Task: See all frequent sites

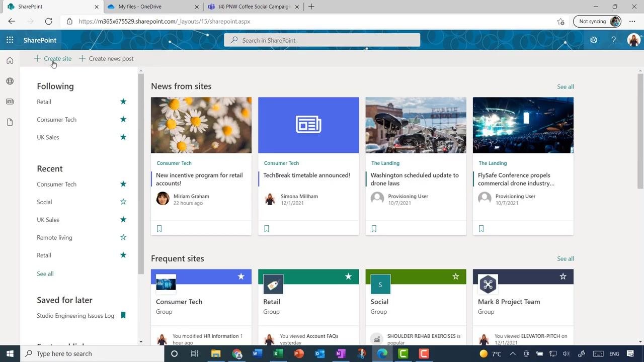Action: pos(566,258)
